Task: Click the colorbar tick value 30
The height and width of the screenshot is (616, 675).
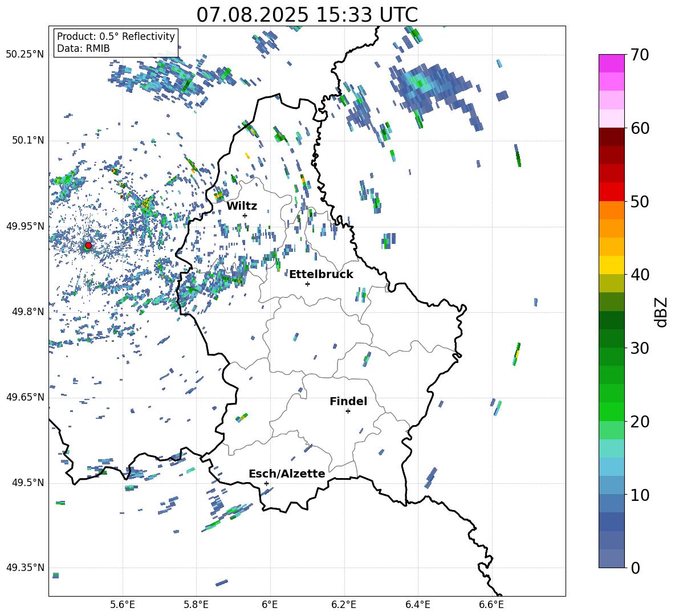Action: [x=640, y=348]
